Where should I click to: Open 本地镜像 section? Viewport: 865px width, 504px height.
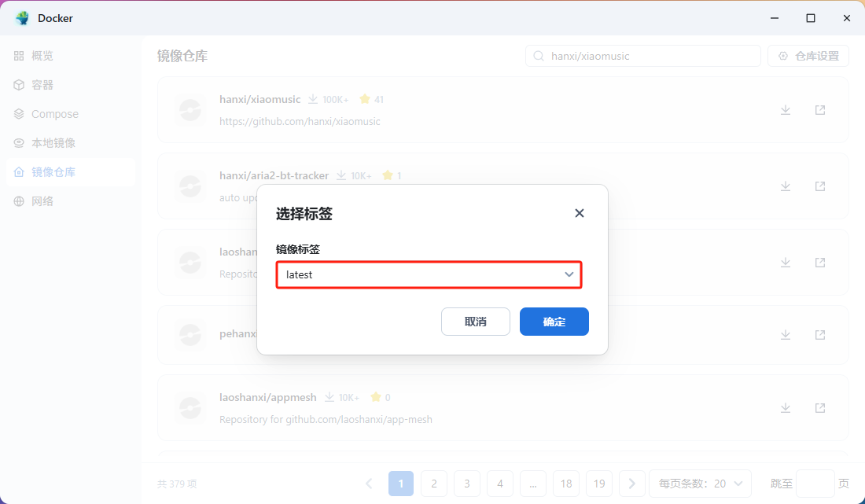click(x=70, y=143)
